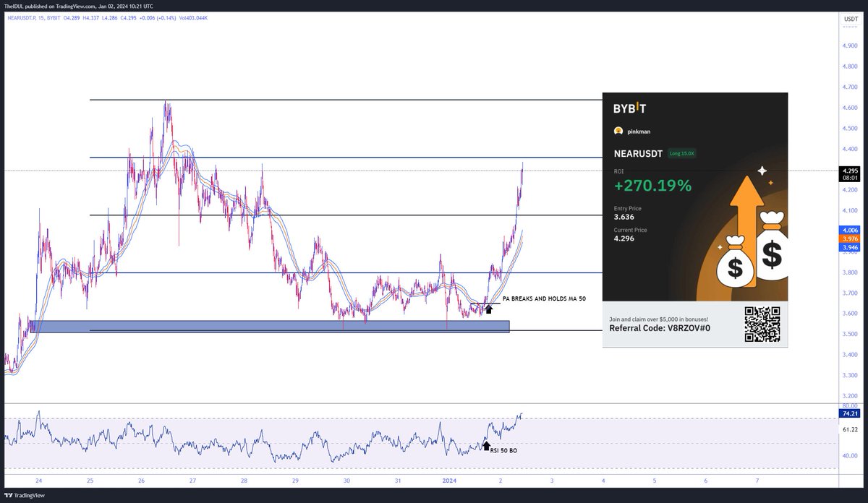Screen dimensions: 868x503
Task: Click the 'RSI 50 BO' annotation text
Action: pyautogui.click(x=503, y=450)
